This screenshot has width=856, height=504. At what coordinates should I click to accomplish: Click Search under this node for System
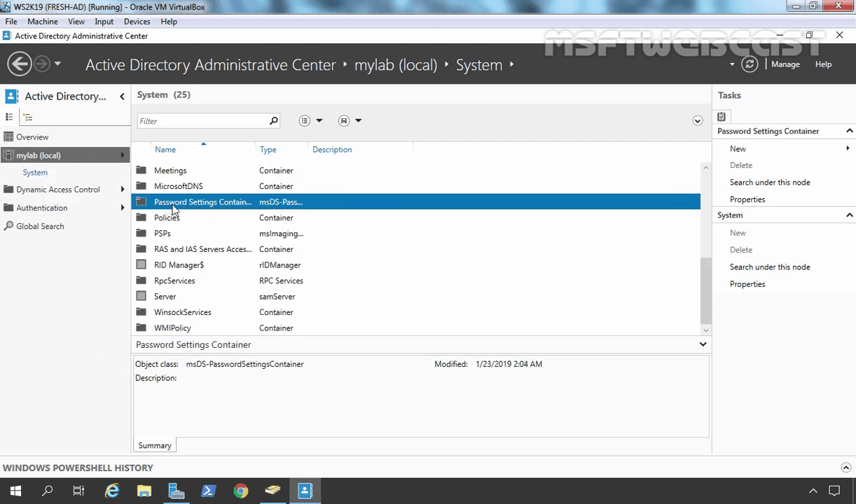770,267
